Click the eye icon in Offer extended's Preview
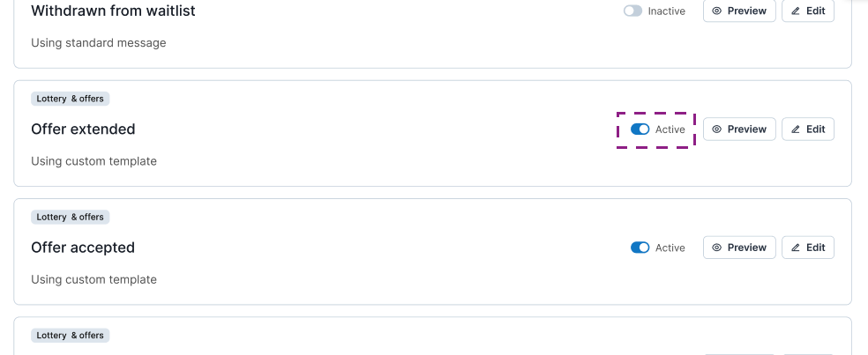This screenshot has width=868, height=355. click(717, 129)
